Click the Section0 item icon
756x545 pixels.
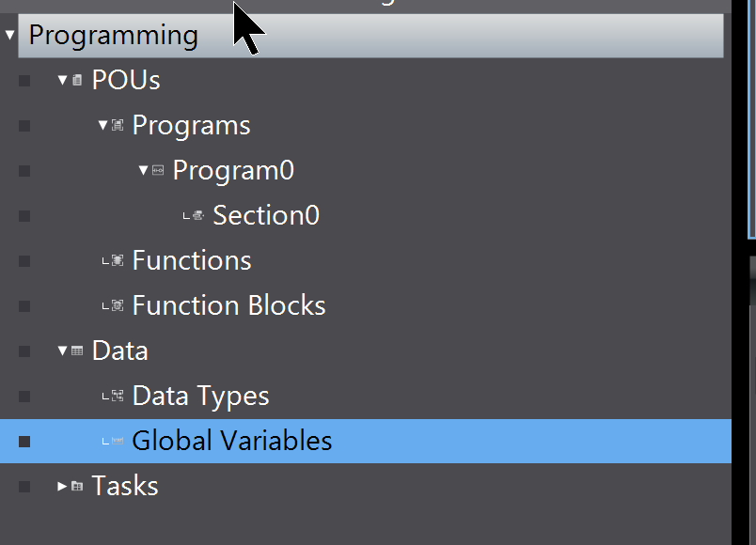tap(198, 215)
